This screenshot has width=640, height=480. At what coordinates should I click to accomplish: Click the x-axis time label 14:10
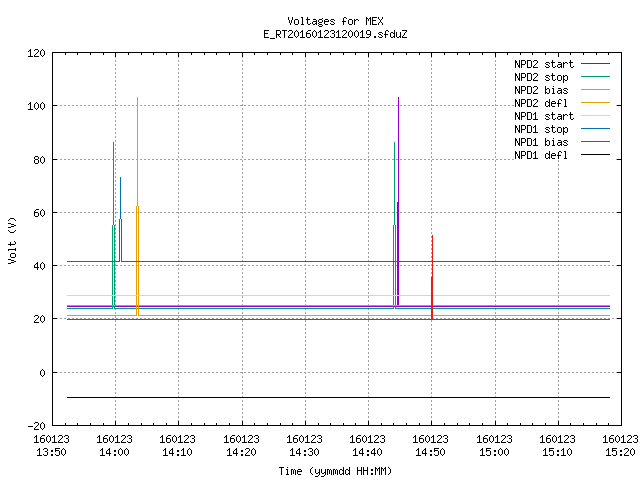coord(177,452)
